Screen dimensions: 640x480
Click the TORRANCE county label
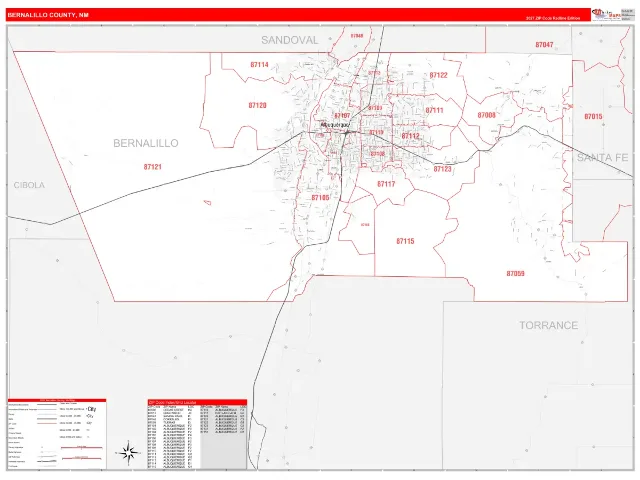pyautogui.click(x=549, y=325)
